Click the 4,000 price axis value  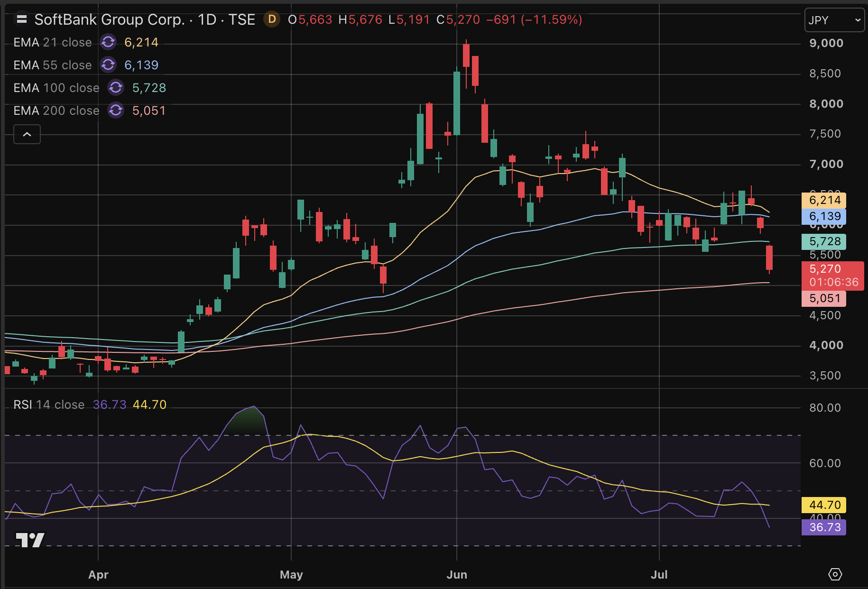click(826, 345)
